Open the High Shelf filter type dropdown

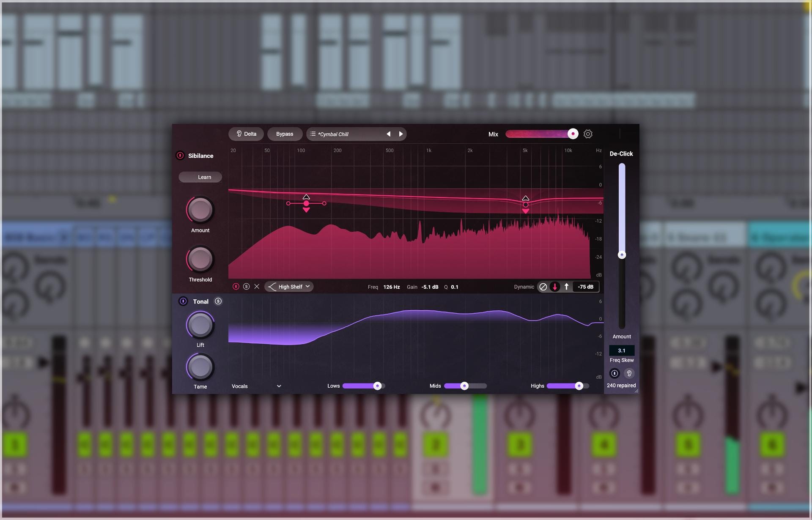(289, 287)
